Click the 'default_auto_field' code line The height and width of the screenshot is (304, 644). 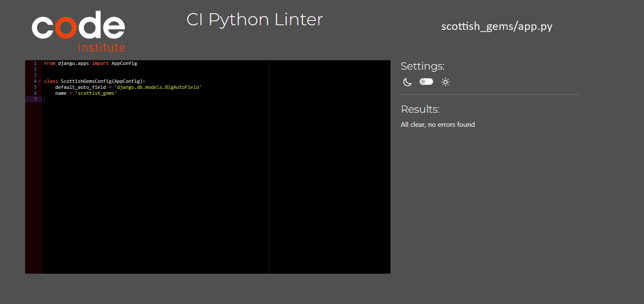point(128,87)
